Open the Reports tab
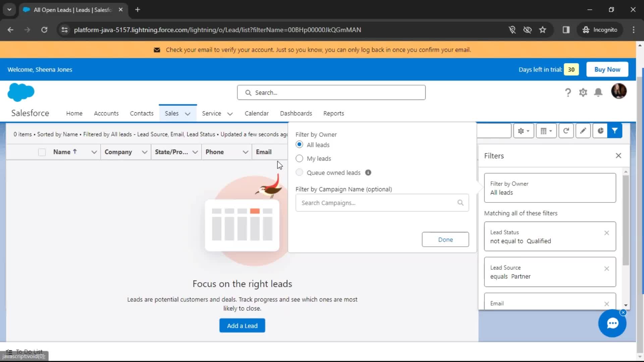The width and height of the screenshot is (644, 362). click(333, 113)
